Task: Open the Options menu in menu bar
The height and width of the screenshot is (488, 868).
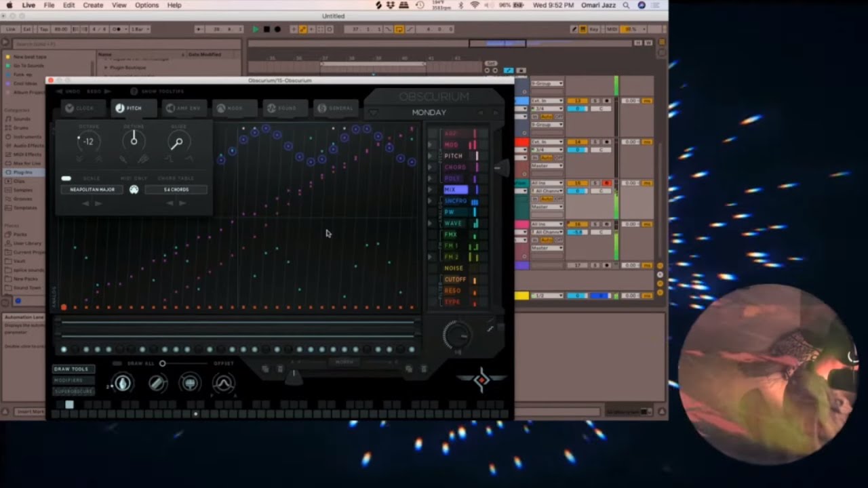Action: coord(146,5)
